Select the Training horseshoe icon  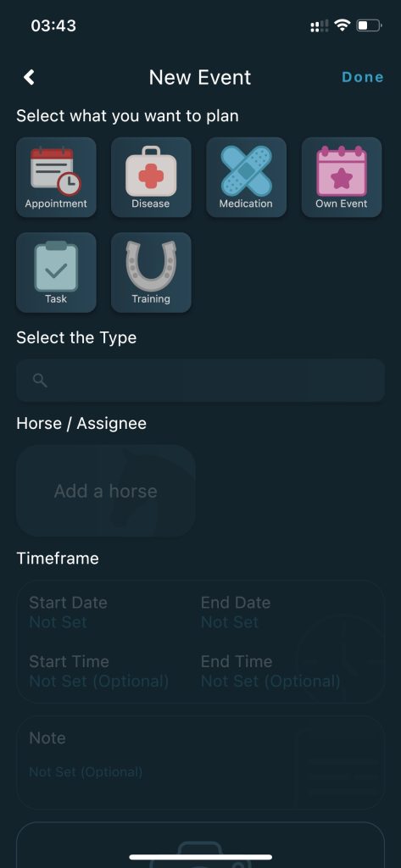[x=151, y=272]
